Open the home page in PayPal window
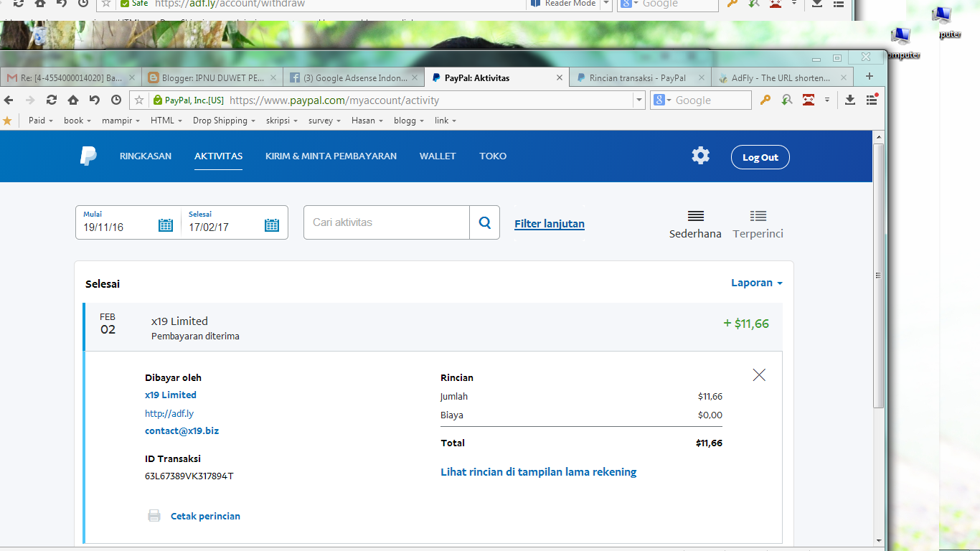This screenshot has height=551, width=980. [x=73, y=100]
